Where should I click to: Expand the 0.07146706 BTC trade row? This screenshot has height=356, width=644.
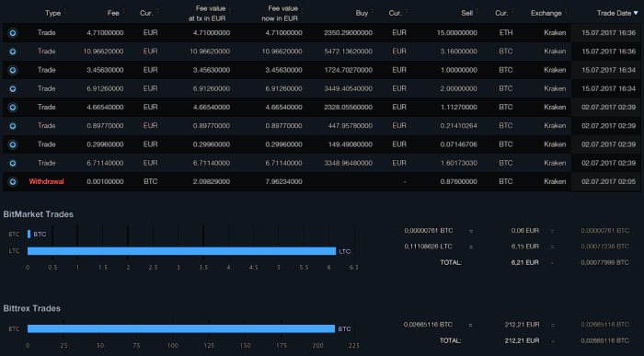(13, 144)
